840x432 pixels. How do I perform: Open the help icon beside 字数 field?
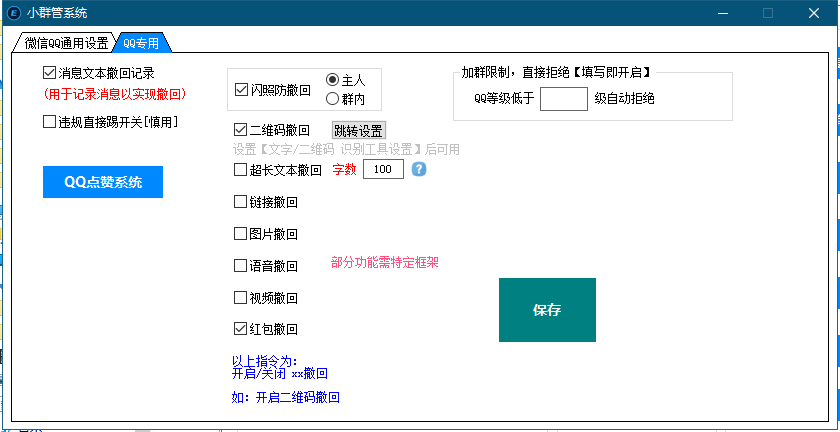[x=419, y=169]
